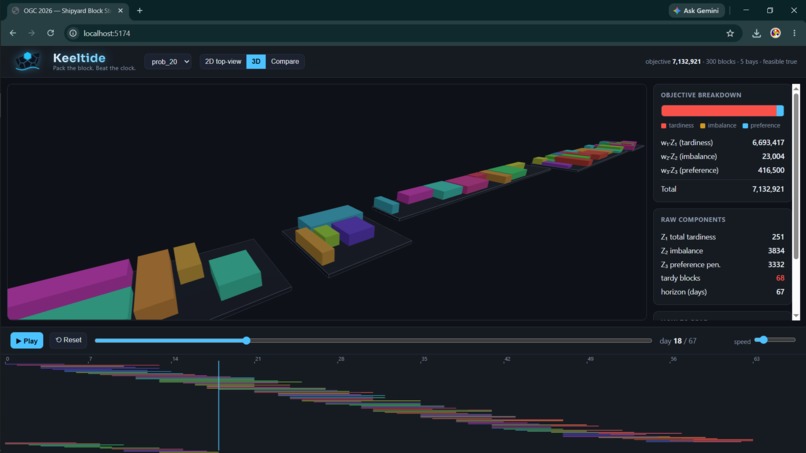Adjust the speed slider handle
The height and width of the screenshot is (453, 806).
(764, 340)
